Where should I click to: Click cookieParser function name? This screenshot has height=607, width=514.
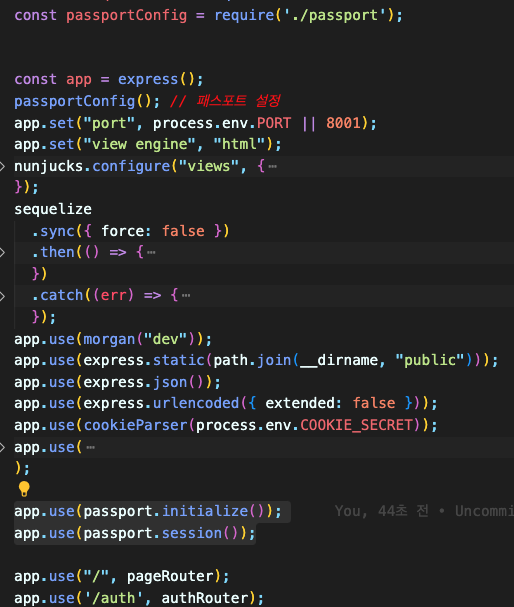[x=135, y=425]
